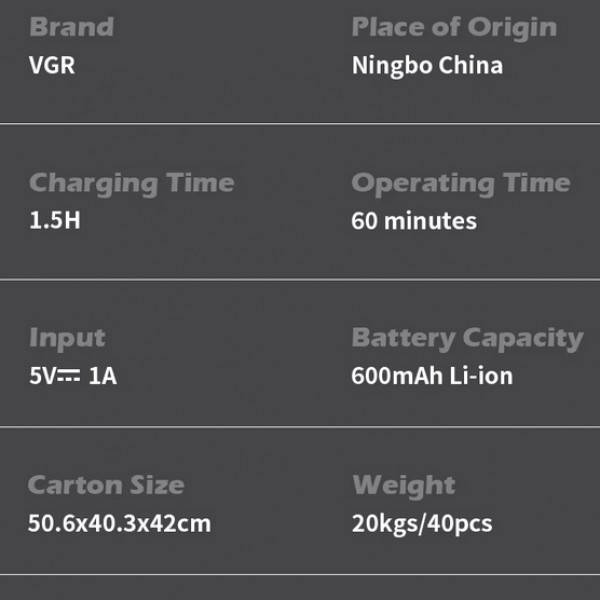The image size is (600, 600).
Task: Click the Weight heading label
Action: click(x=404, y=486)
